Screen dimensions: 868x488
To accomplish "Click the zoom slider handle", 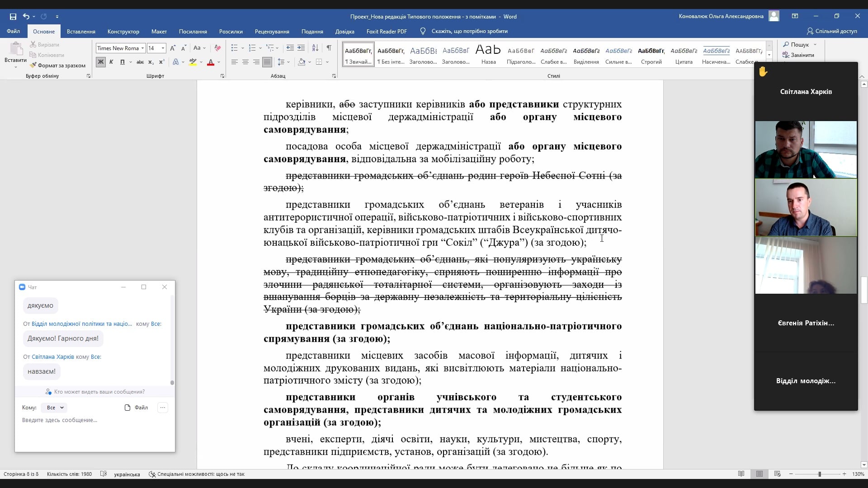I will [x=820, y=474].
